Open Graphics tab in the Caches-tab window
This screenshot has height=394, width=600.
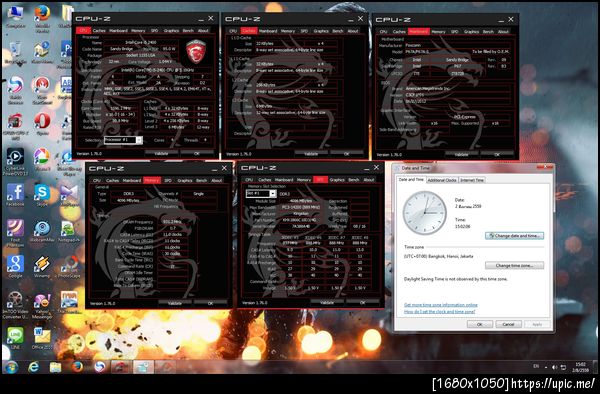click(321, 31)
